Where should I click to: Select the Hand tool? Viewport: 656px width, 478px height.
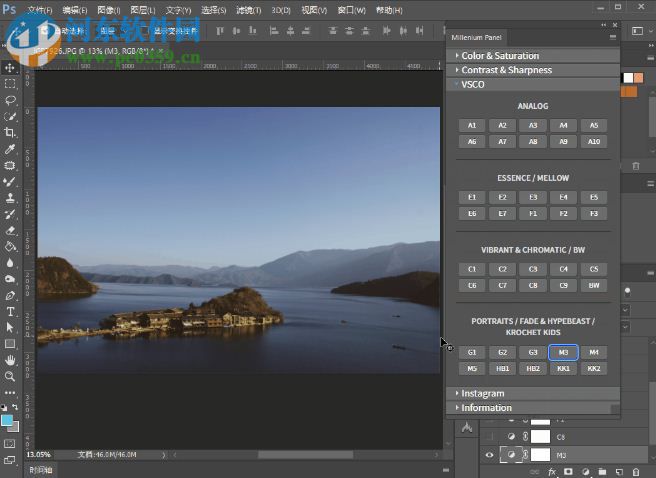pyautogui.click(x=10, y=360)
